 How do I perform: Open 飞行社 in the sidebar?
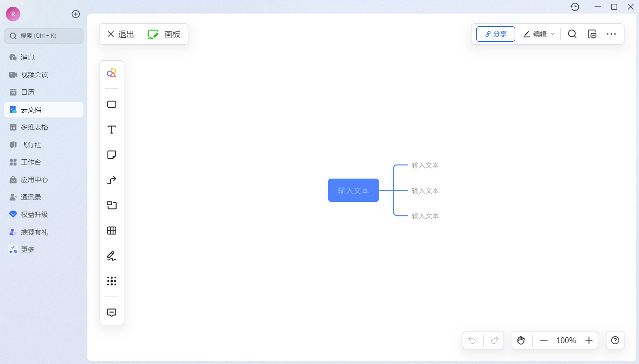[x=44, y=145]
